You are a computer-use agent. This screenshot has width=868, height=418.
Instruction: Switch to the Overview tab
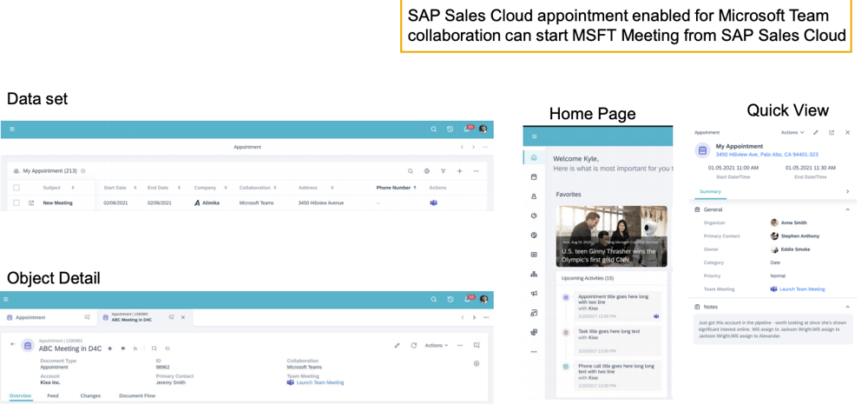[21, 395]
